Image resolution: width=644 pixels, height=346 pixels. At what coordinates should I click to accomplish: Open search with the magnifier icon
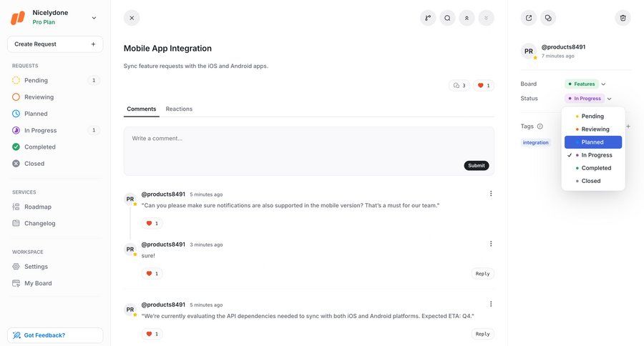447,18
